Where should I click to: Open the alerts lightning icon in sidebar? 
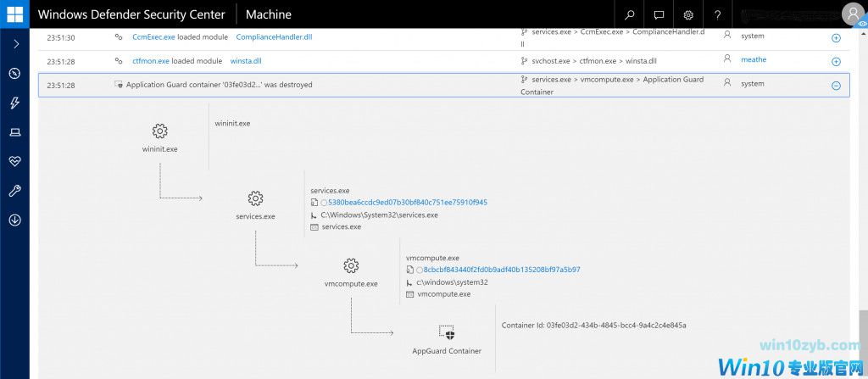(15, 103)
